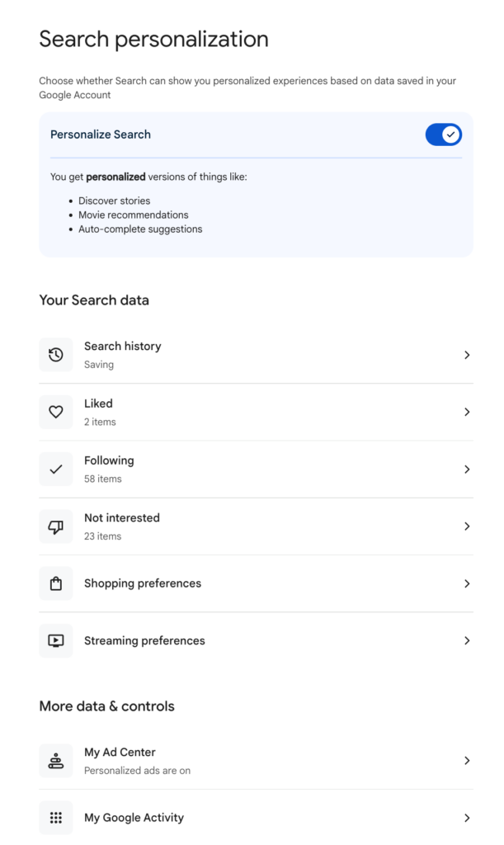The width and height of the screenshot is (504, 845).
Task: Click the Shopping preferences bag icon
Action: click(55, 583)
